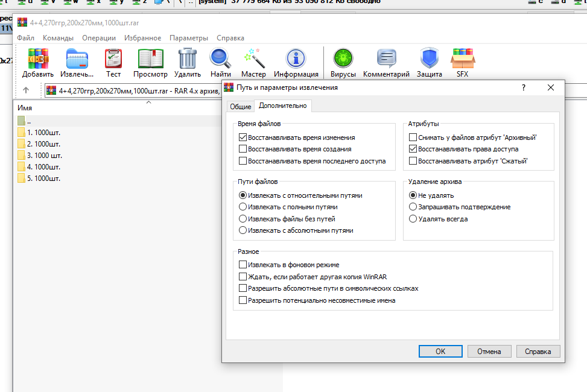Uncheck Восстанавливать время изменения
Screen dimensions: 587x392
point(243,138)
